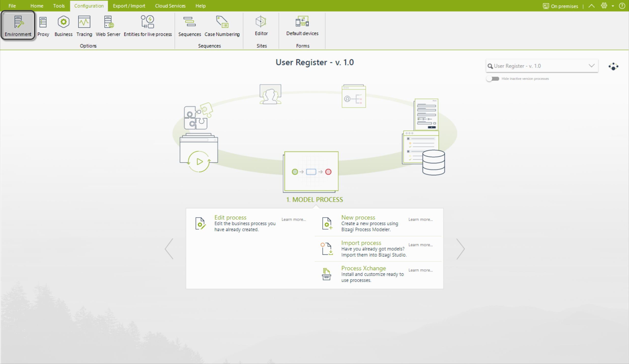Viewport: 629px width, 364px height.
Task: Collapse the ribbon with the caret icon
Action: 592,6
